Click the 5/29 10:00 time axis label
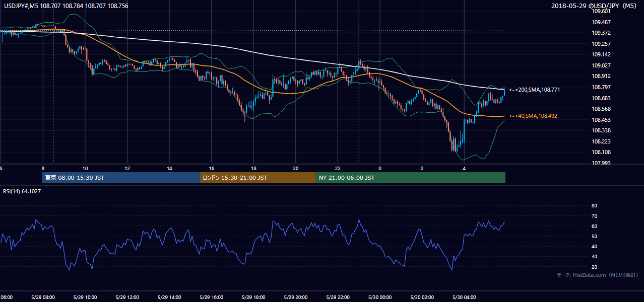The image size is (644, 302). (x=85, y=297)
